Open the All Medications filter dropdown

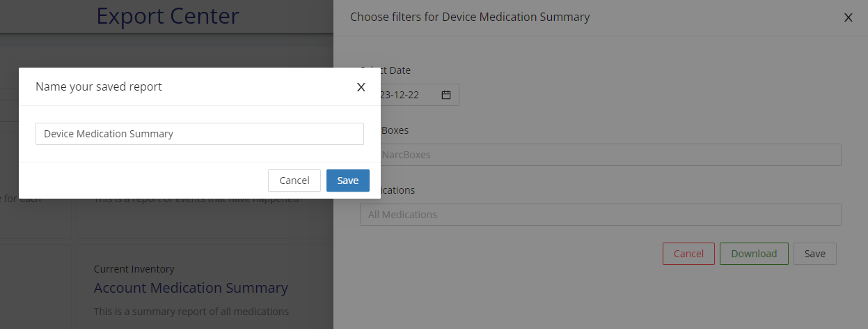(x=600, y=215)
